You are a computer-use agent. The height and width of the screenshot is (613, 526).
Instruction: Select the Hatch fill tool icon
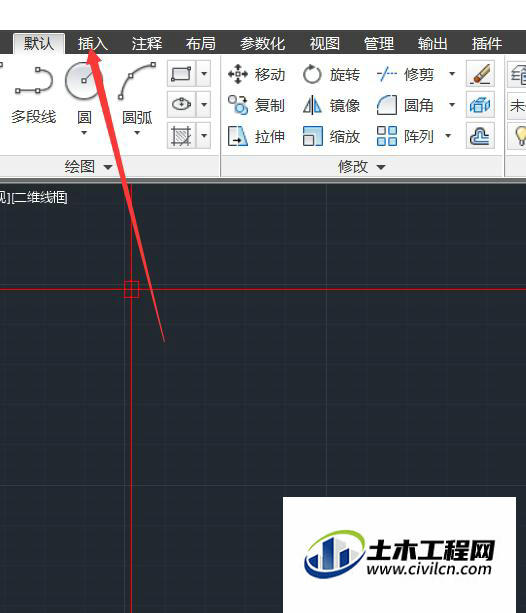181,136
